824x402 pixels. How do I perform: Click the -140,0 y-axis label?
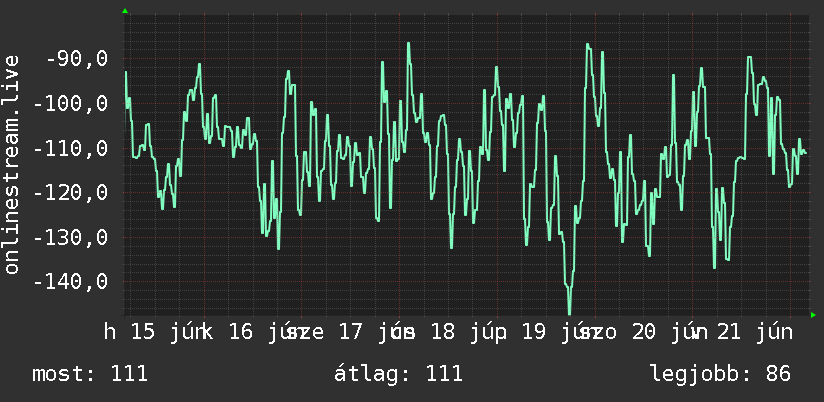point(71,282)
